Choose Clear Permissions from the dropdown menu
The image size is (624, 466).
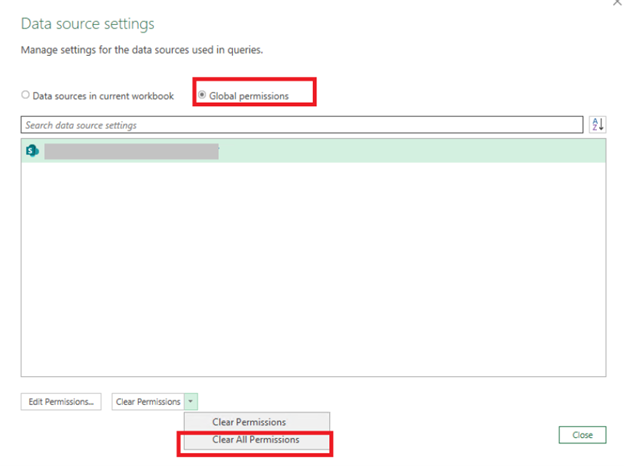click(257, 422)
